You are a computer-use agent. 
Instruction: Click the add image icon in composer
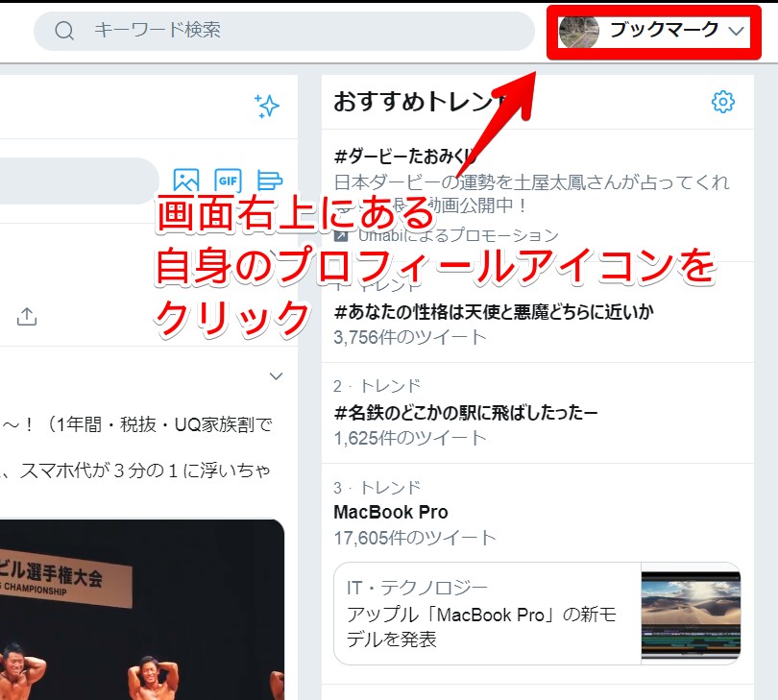(185, 181)
